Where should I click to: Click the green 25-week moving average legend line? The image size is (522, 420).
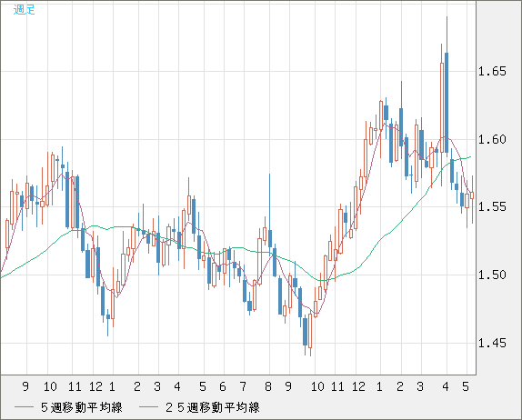pos(148,407)
